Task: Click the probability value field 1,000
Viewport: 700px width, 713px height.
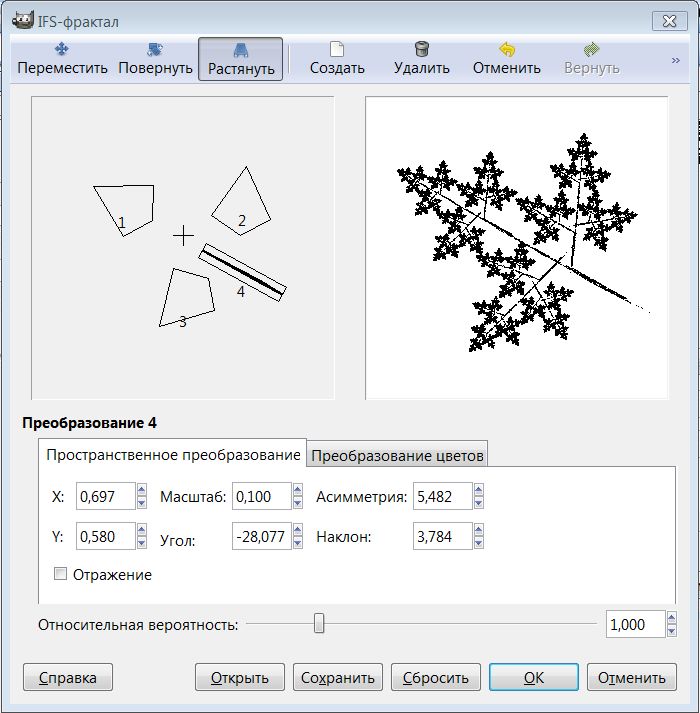Action: (636, 624)
